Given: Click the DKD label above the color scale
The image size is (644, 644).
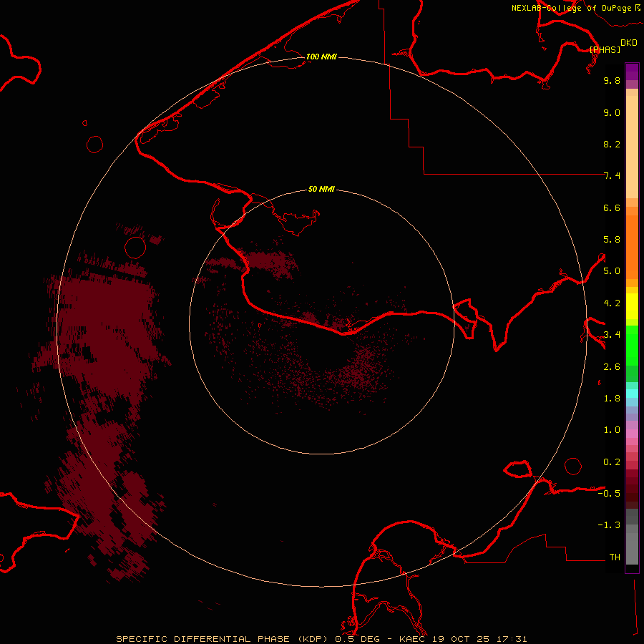Looking at the screenshot, I should [629, 43].
